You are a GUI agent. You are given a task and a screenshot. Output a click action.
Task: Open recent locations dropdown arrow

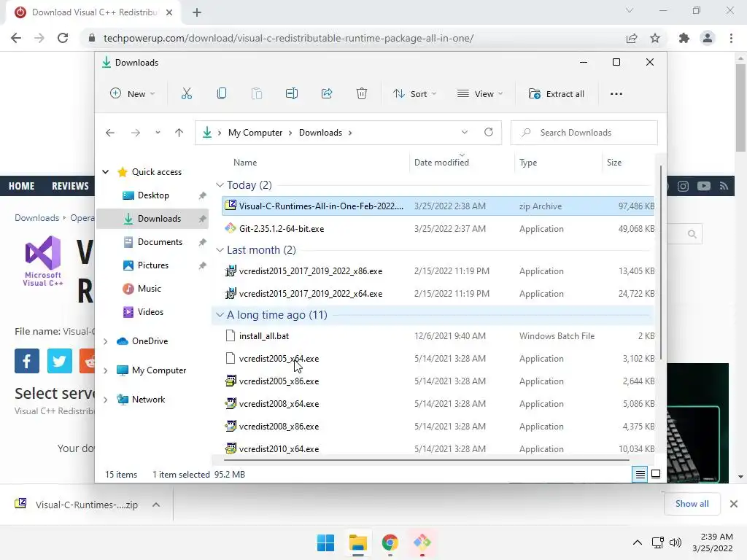tap(158, 133)
